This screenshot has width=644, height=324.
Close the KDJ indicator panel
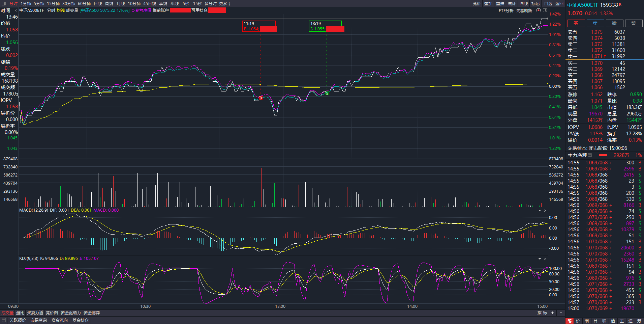(545, 259)
